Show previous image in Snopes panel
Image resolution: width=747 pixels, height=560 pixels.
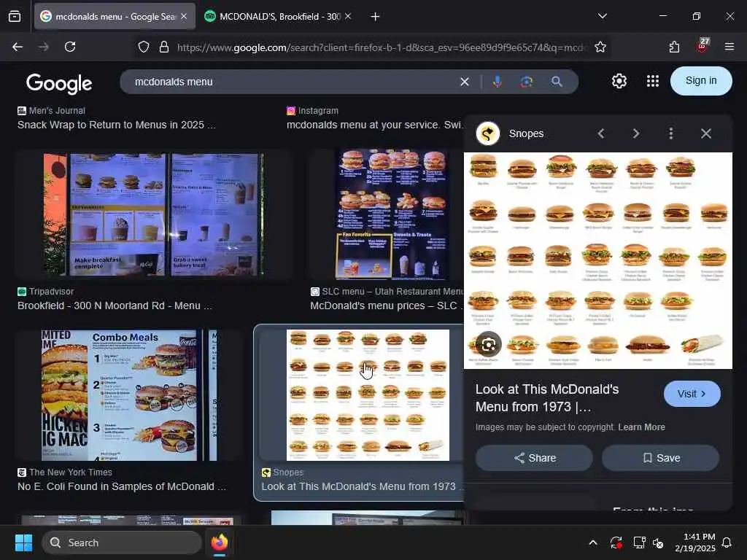601,133
